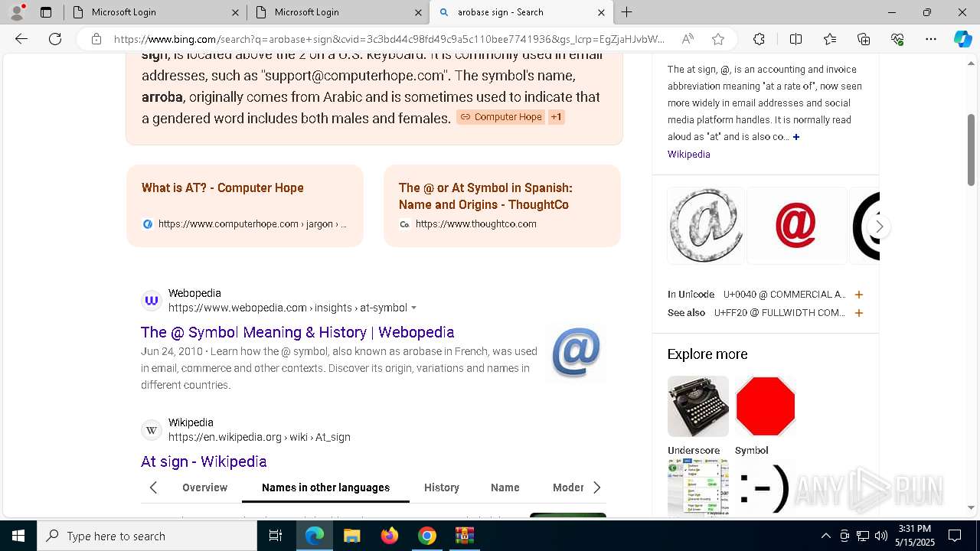Open What is AT? - Computer Hope card
Image resolution: width=980 pixels, height=551 pixels.
click(245, 205)
